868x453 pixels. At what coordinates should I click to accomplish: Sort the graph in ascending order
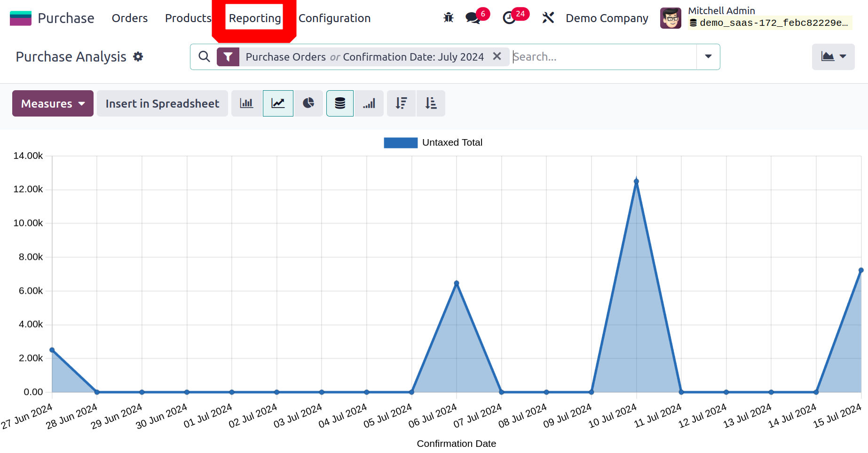[431, 103]
